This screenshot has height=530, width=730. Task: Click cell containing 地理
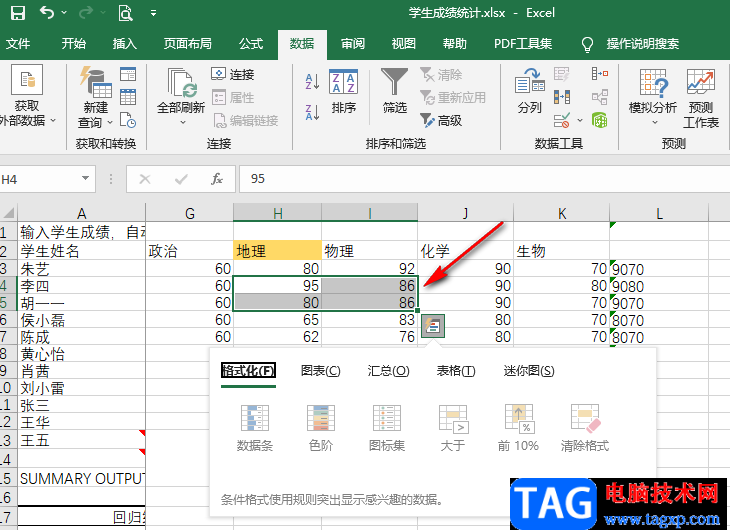tap(277, 251)
